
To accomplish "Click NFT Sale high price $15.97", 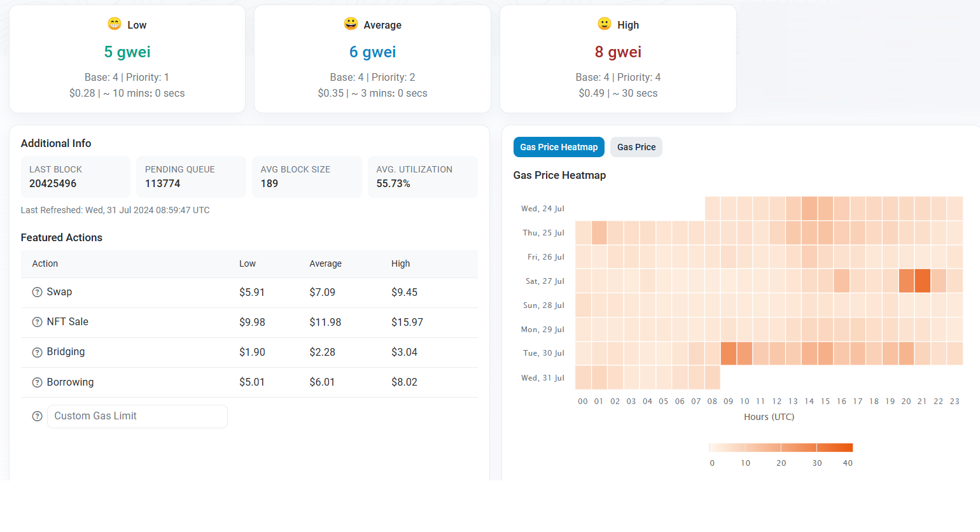I will pos(407,322).
